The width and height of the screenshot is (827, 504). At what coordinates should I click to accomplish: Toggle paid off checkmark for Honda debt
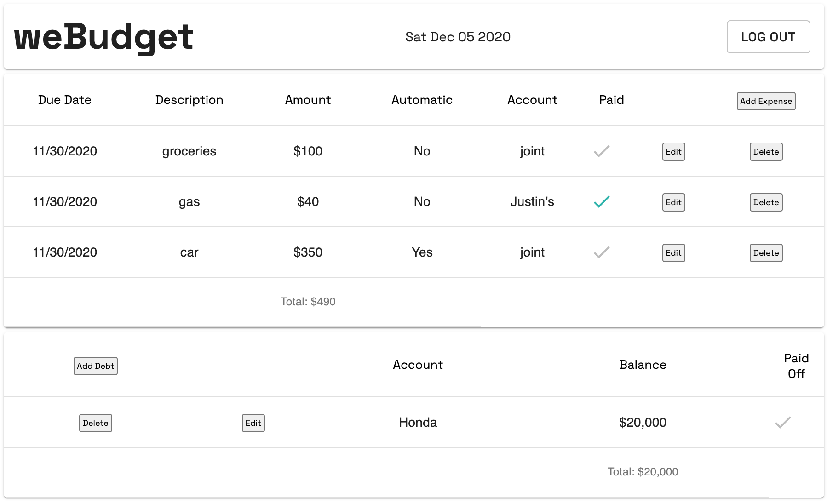pos(783,423)
